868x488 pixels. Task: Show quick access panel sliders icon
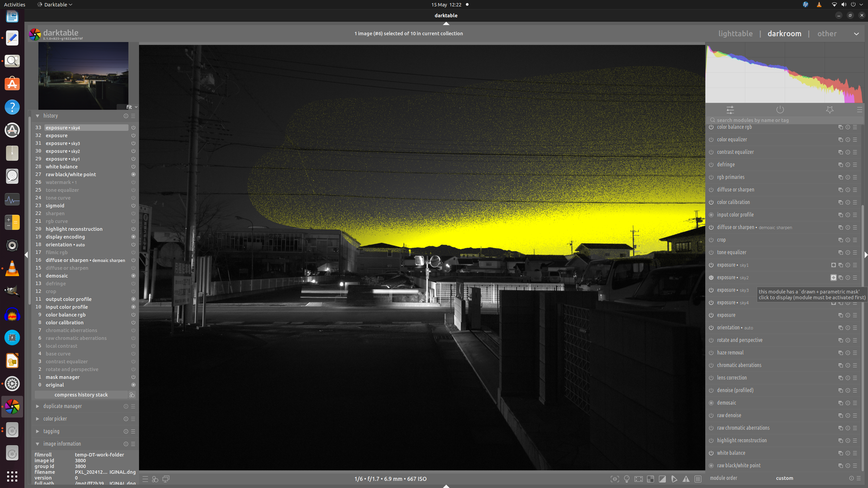coord(730,110)
